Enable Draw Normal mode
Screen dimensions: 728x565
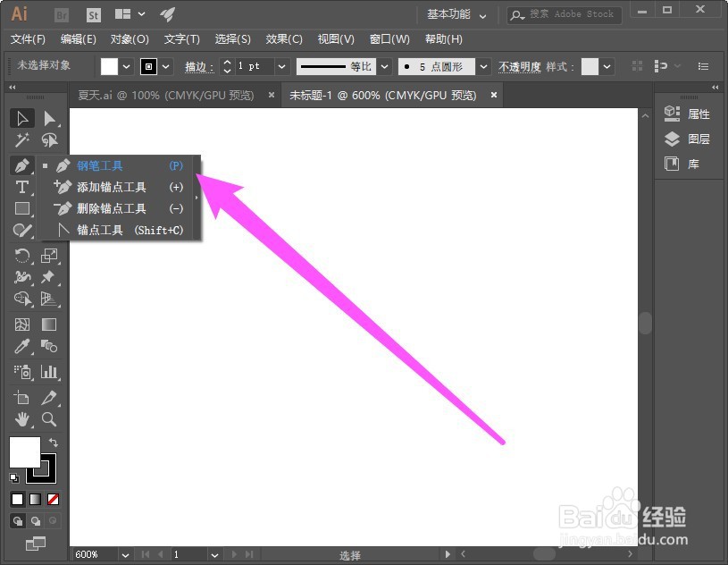18,521
